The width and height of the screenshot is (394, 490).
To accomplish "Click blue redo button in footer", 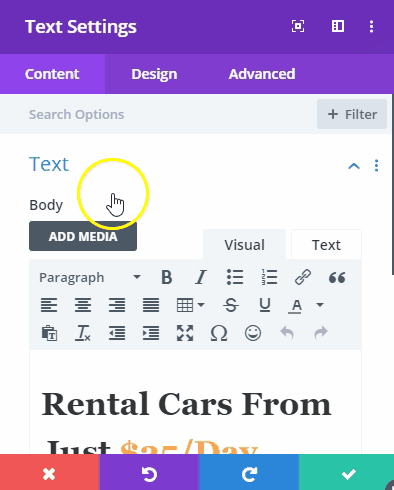I will (248, 473).
